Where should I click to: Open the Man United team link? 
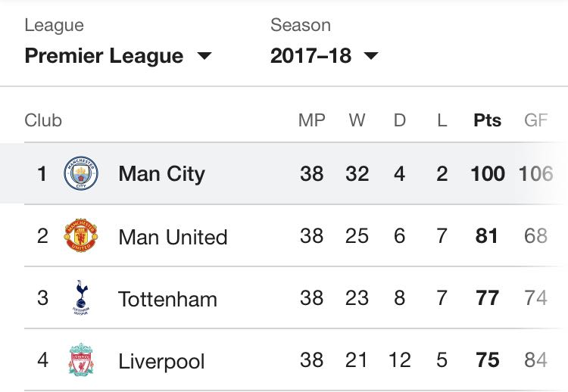173,237
